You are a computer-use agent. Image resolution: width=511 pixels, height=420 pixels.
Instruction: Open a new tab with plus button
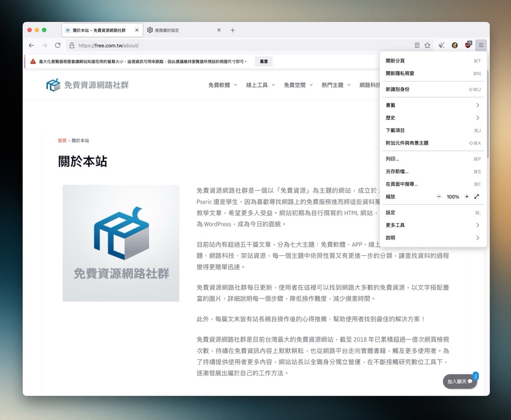[x=233, y=30]
